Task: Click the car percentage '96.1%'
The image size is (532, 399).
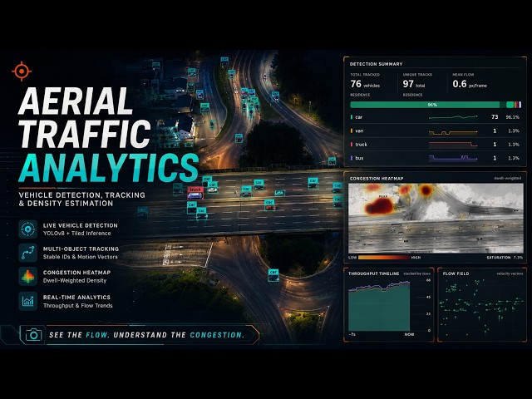Action: pyautogui.click(x=513, y=117)
